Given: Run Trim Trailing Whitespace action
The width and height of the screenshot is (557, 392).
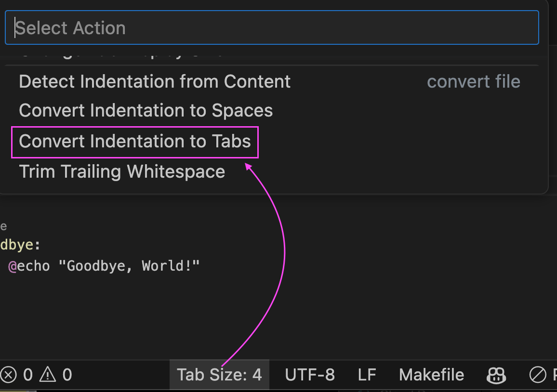Looking at the screenshot, I should click(122, 172).
